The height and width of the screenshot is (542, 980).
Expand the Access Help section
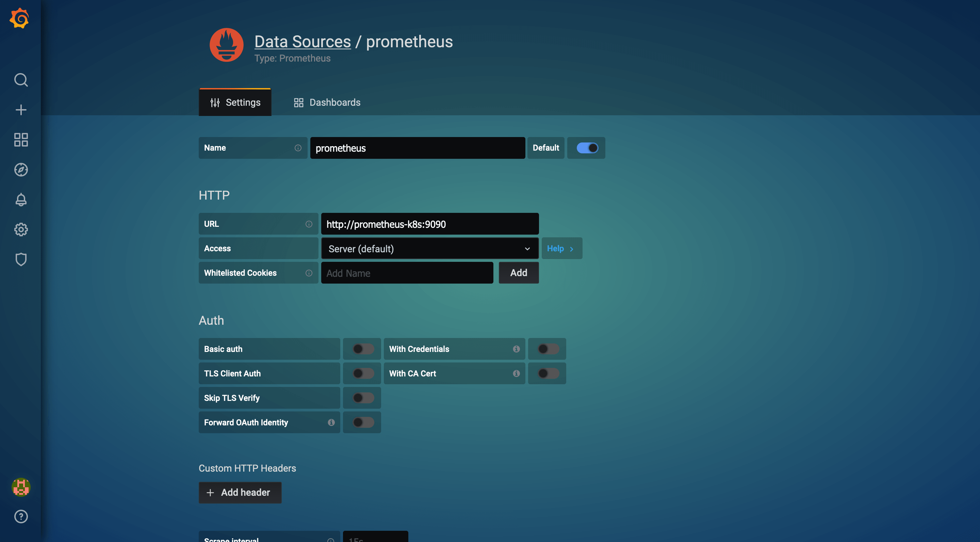(x=561, y=249)
